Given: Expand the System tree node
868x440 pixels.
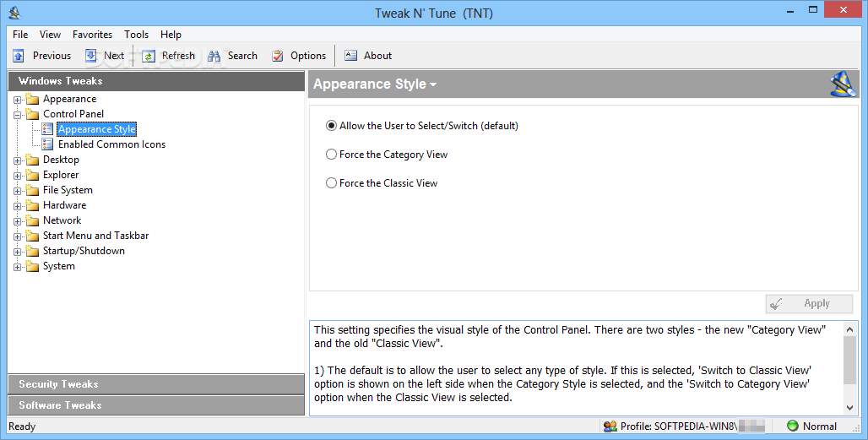Looking at the screenshot, I should tap(17, 268).
